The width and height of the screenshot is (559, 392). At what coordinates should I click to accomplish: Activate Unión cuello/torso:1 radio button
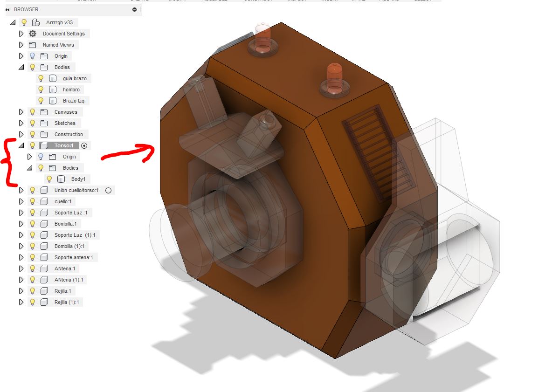pos(108,190)
